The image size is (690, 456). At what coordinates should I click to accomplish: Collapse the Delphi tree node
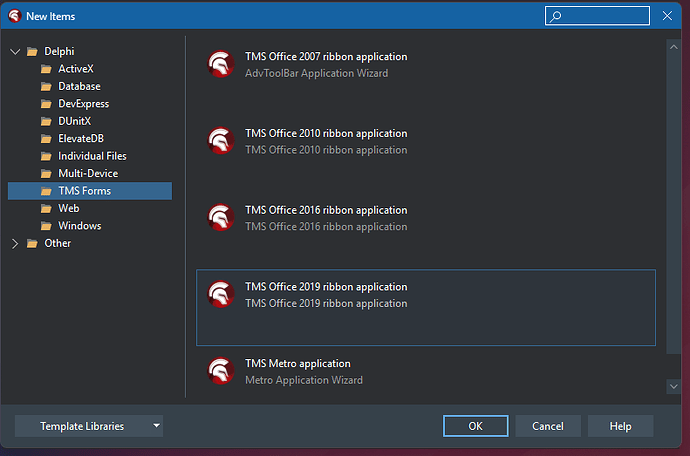click(x=15, y=52)
